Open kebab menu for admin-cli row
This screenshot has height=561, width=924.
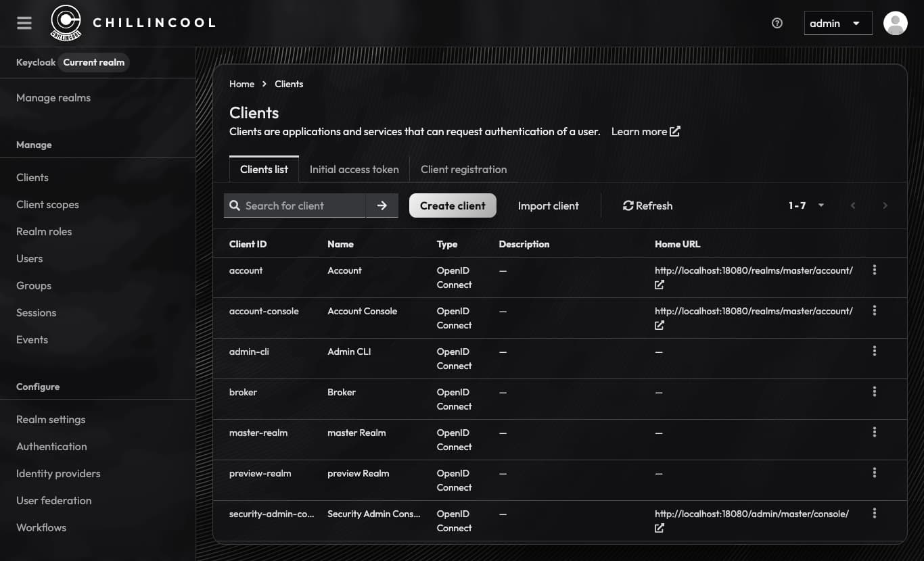pyautogui.click(x=875, y=351)
